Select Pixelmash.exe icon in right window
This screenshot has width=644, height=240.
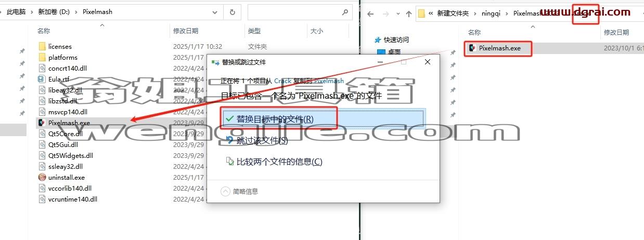472,48
